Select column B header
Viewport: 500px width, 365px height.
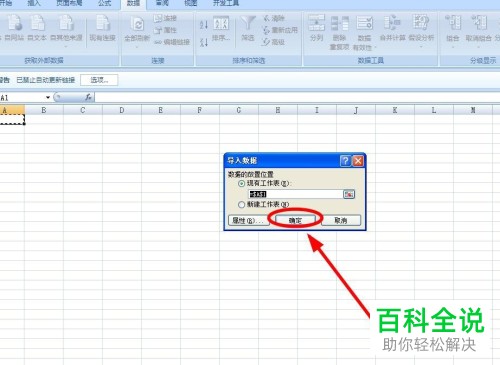tap(44, 110)
